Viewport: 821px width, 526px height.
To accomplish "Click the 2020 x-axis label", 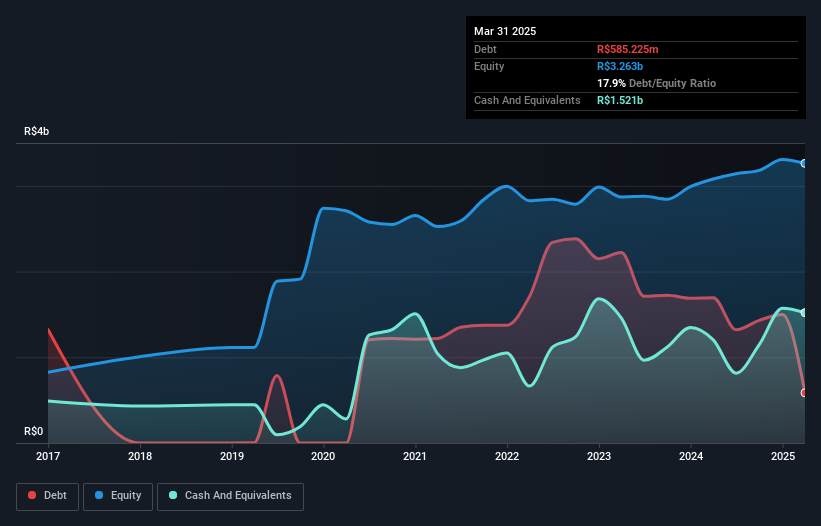I will tap(323, 456).
